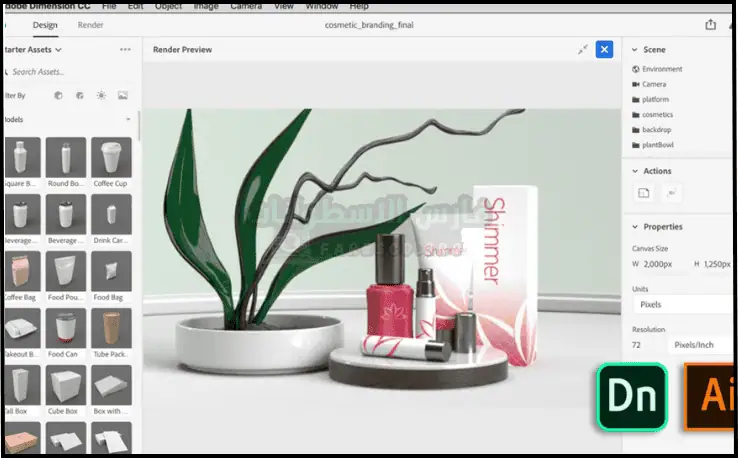Filter assets by materials sphere icon
This screenshot has height=458, width=738.
coord(79,95)
